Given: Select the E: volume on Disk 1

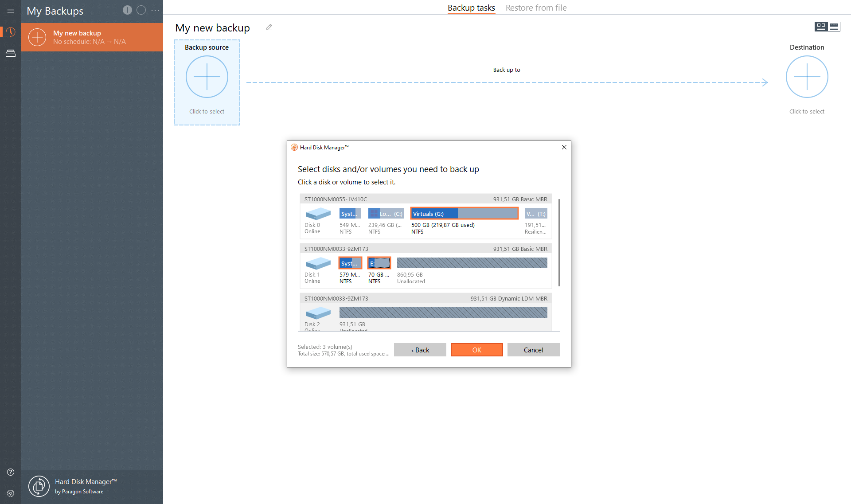Looking at the screenshot, I should pyautogui.click(x=378, y=264).
